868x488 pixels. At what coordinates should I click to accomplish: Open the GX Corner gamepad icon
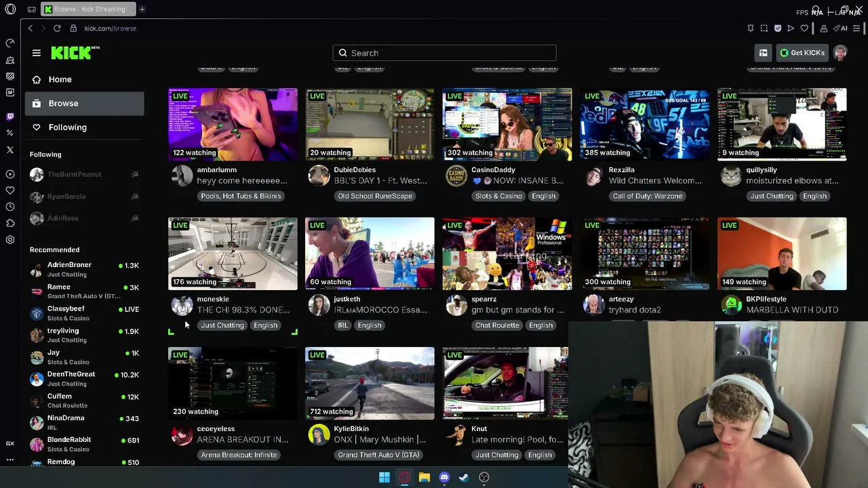point(31,9)
